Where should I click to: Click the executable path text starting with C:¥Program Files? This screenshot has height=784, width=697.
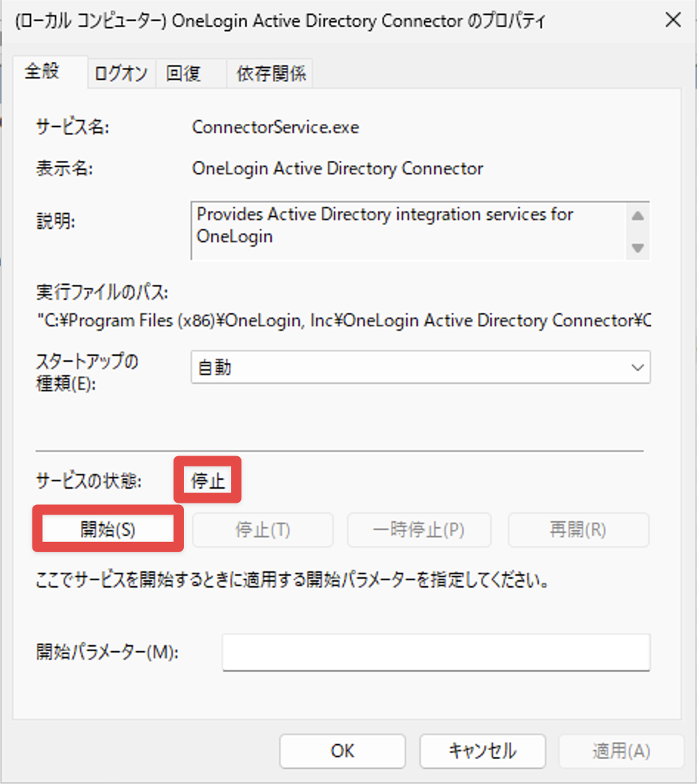pyautogui.click(x=344, y=320)
